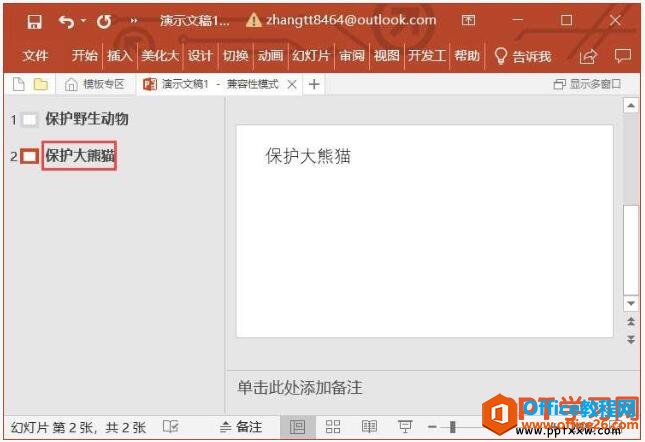Click the Redo/Repeat icon

click(x=104, y=21)
